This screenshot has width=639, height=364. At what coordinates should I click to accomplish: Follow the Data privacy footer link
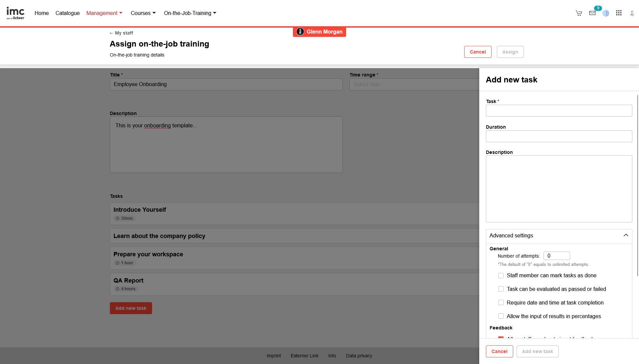coord(359,355)
